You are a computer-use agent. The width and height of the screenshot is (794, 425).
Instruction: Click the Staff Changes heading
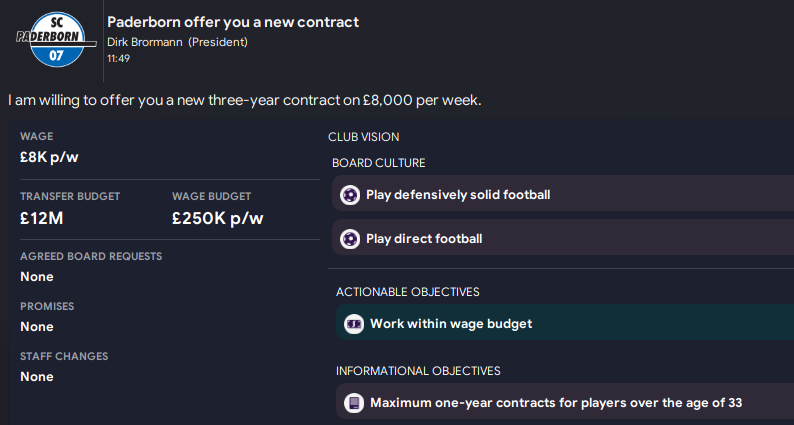[64, 356]
